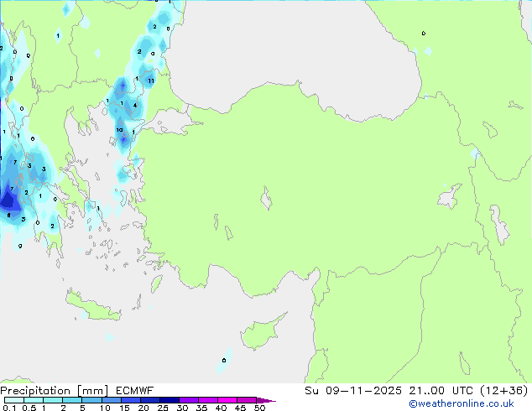532x411 pixels.
Task: Click the above-50 mm legend arrow tip
Action: coord(266,400)
